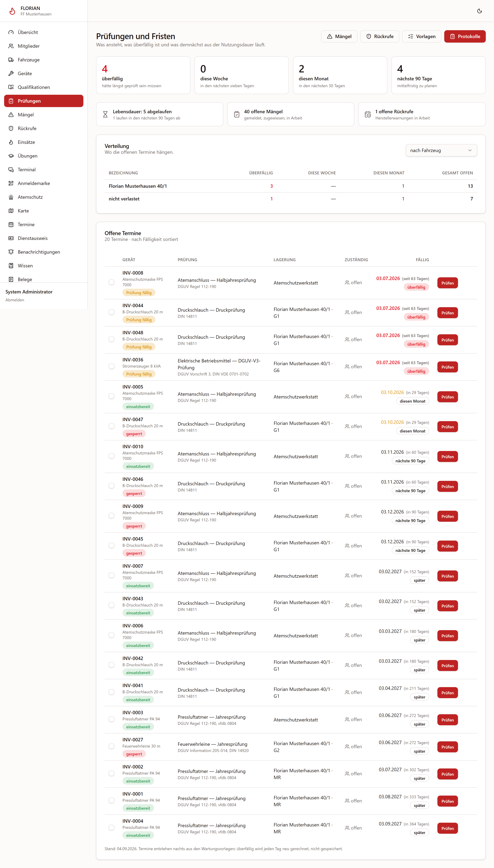The width and height of the screenshot is (494, 868).
Task: Open Übungen graduation cap icon
Action: (11, 156)
